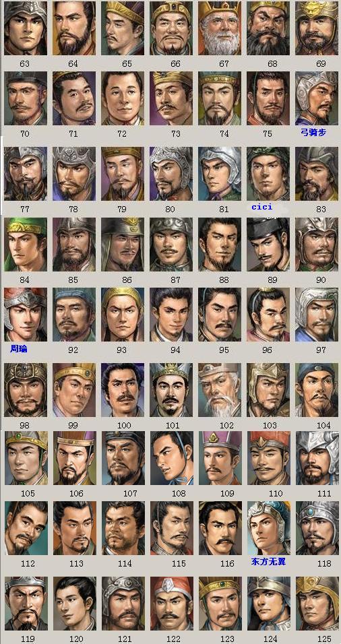341x644 pixels.
Task: Choose the portrait labeled cici
Action: click(268, 174)
